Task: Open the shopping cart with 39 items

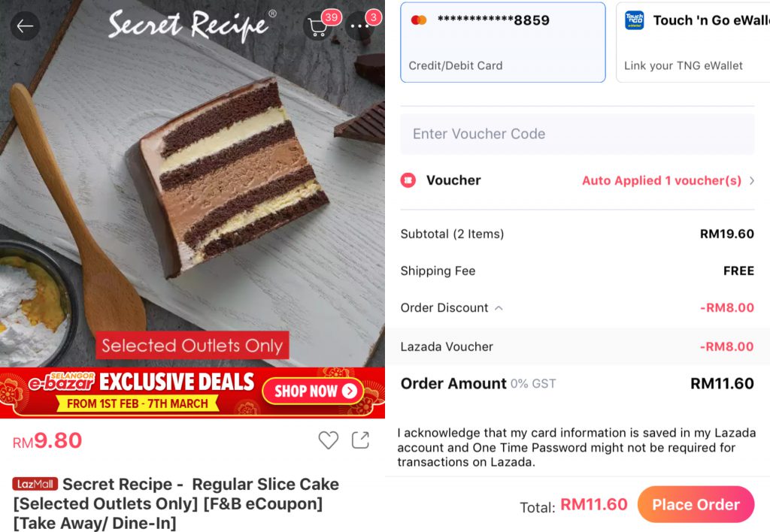Action: click(318, 27)
